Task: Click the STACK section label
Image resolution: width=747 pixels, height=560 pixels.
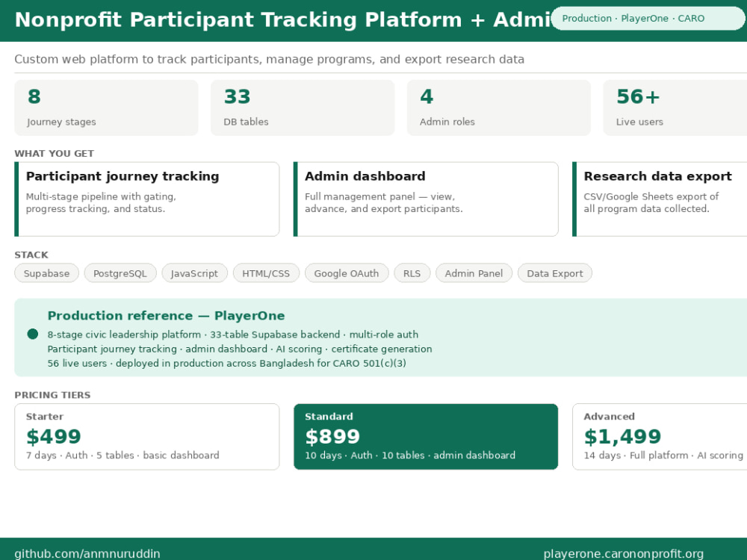Action: pos(31,255)
